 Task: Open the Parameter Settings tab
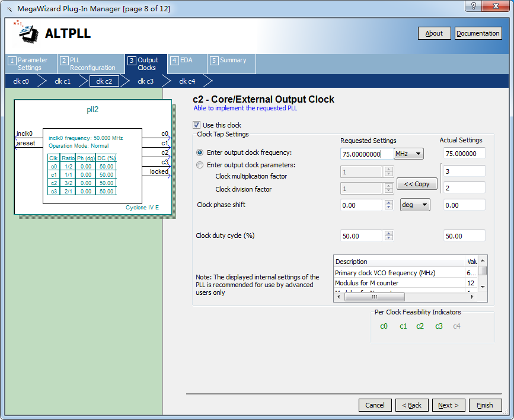(31, 64)
